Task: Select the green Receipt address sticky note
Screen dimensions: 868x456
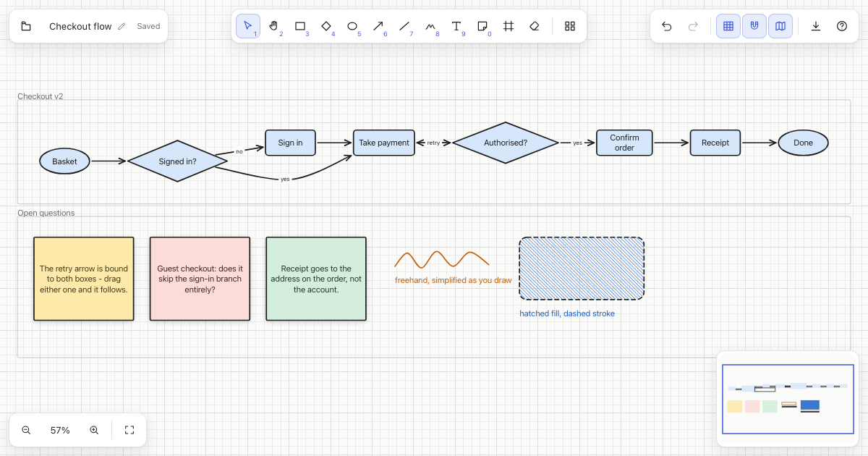Action: click(316, 279)
